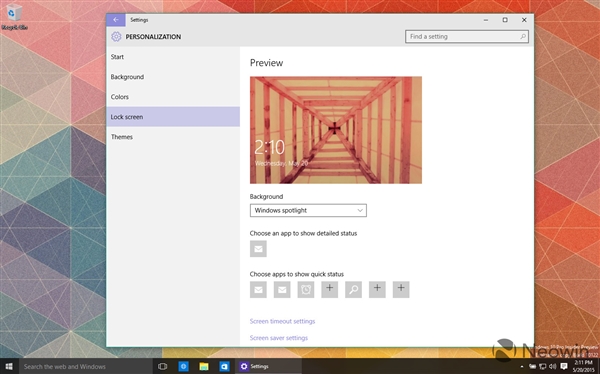This screenshot has width=600, height=374.
Task: Click the Background label above the dropdown
Action: 266,197
